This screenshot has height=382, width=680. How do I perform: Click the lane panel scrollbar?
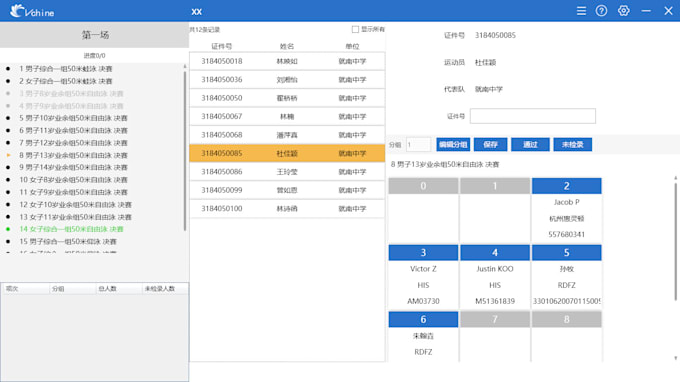click(x=675, y=241)
